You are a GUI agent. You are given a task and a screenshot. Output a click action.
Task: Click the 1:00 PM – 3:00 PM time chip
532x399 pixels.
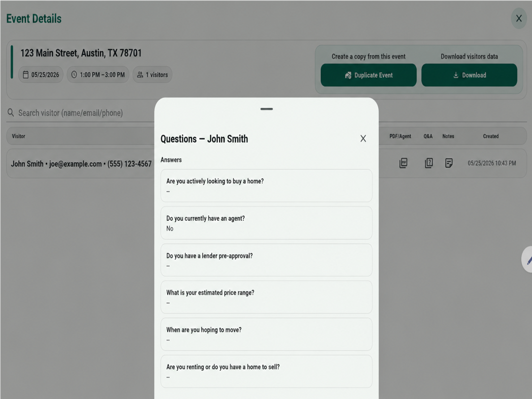point(98,75)
